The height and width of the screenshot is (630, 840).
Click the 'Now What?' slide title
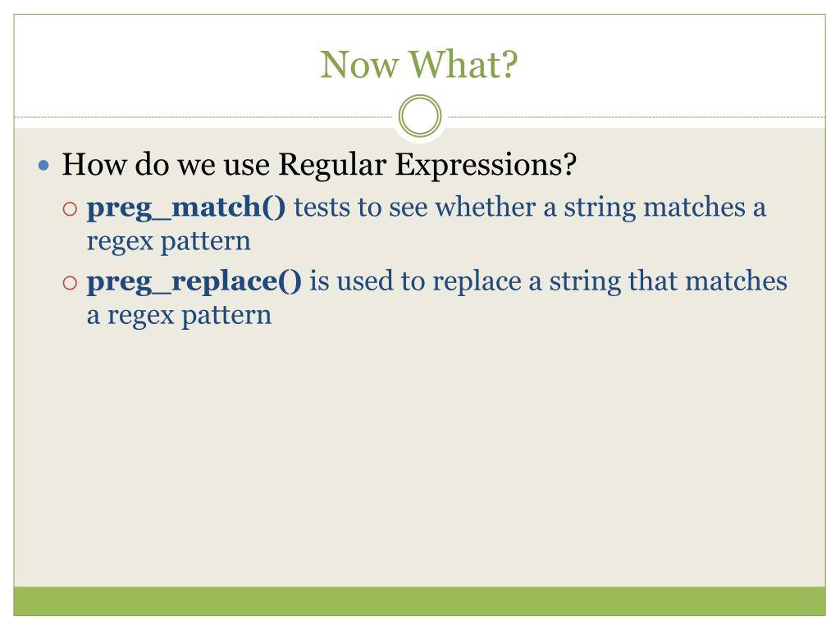tap(419, 65)
